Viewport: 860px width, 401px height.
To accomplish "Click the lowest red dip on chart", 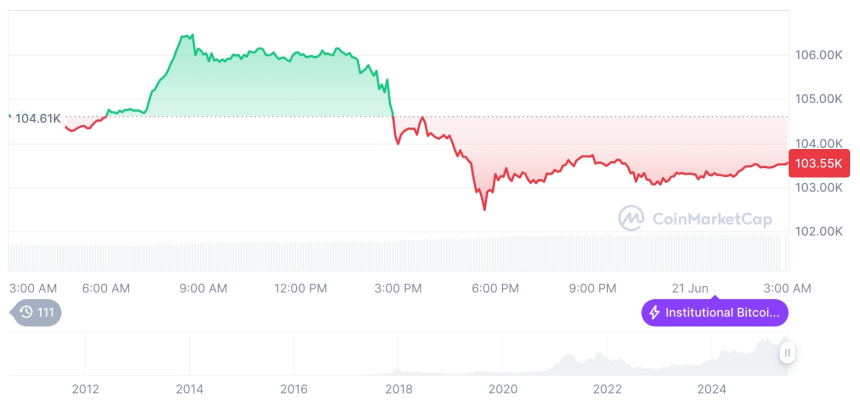I will pos(485,209).
